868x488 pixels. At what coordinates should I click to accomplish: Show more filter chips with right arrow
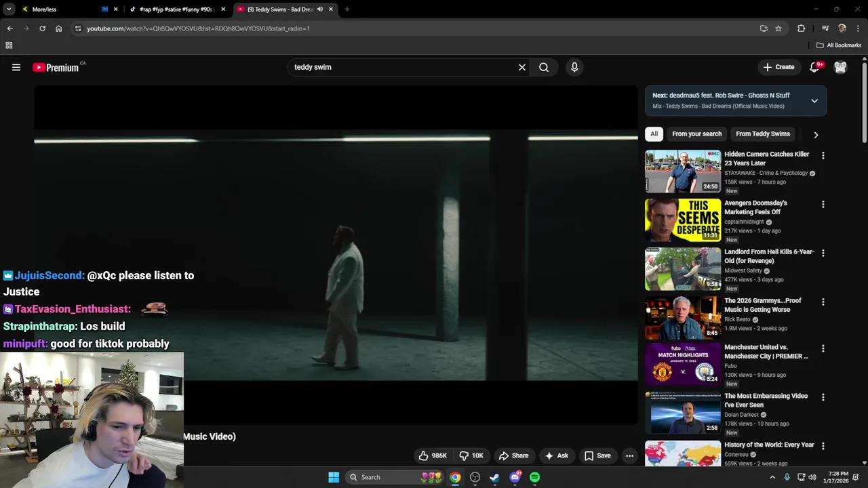point(816,135)
